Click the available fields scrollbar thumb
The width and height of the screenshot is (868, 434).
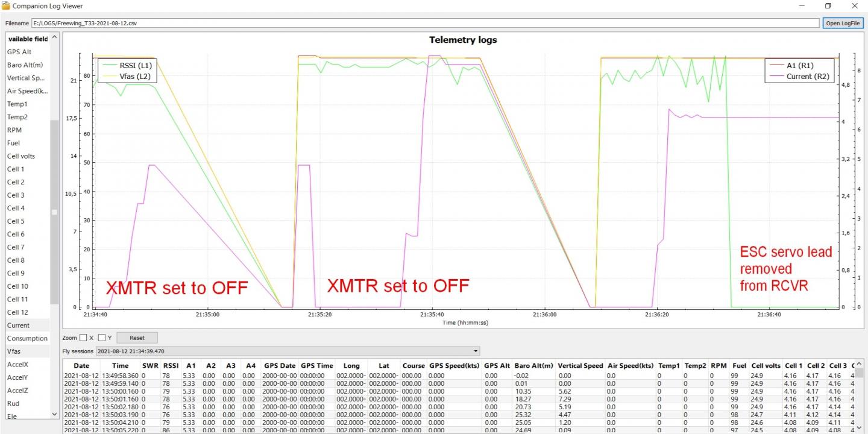(x=54, y=212)
